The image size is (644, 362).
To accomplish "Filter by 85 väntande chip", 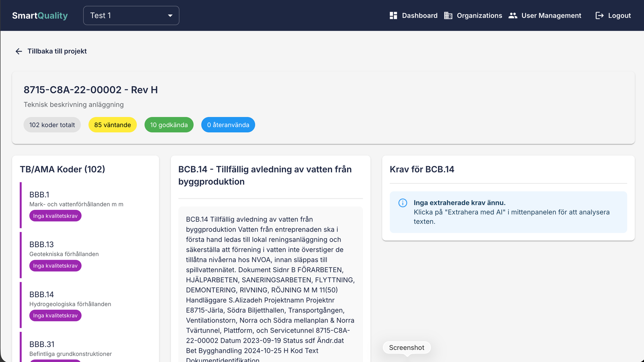I will [x=113, y=125].
